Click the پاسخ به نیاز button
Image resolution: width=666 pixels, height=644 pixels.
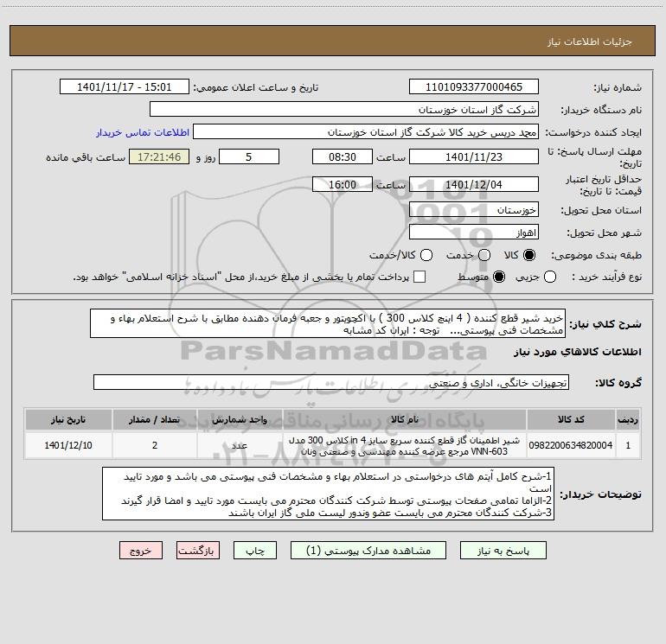coord(503,551)
